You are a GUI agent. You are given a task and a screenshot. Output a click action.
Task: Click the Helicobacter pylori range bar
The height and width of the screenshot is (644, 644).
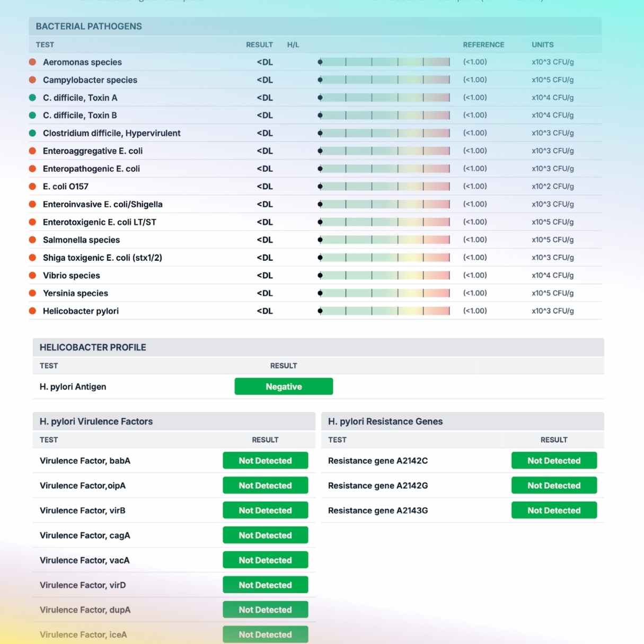384,311
